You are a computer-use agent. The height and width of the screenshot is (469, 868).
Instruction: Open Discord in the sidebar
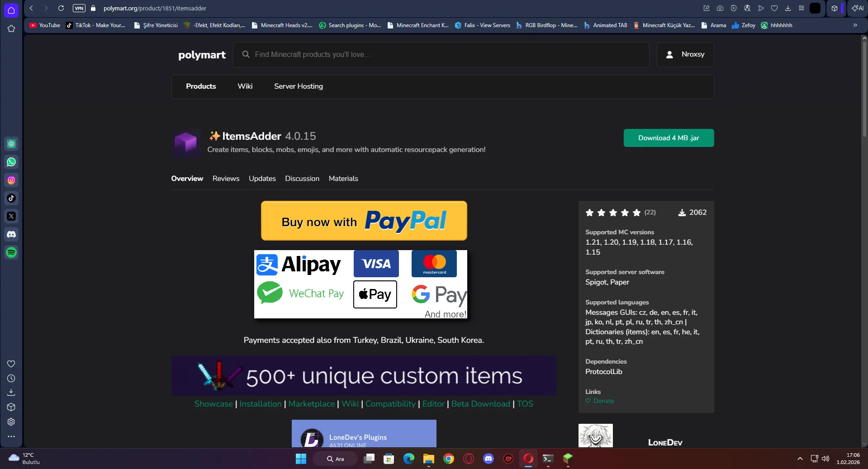[11, 234]
